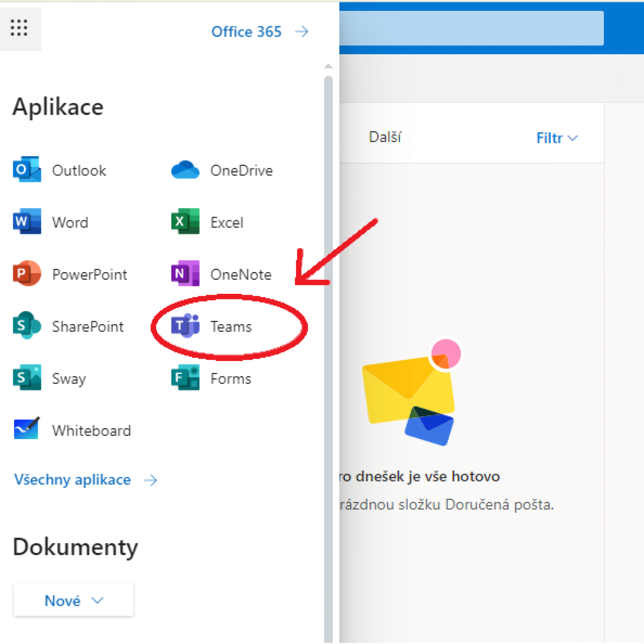Open the Outlook app icon
Viewport: 644px width, 644px height.
27,169
